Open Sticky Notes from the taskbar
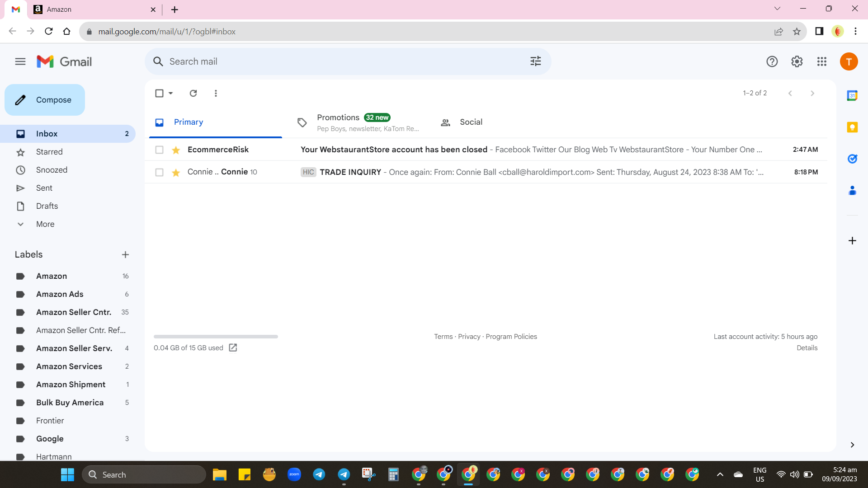Image resolution: width=868 pixels, height=488 pixels. pyautogui.click(x=245, y=474)
